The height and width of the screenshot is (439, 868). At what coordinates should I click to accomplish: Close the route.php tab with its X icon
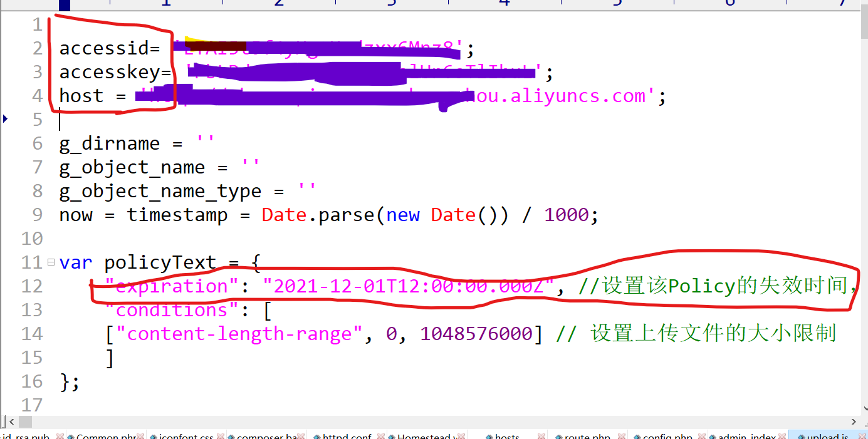622,436
